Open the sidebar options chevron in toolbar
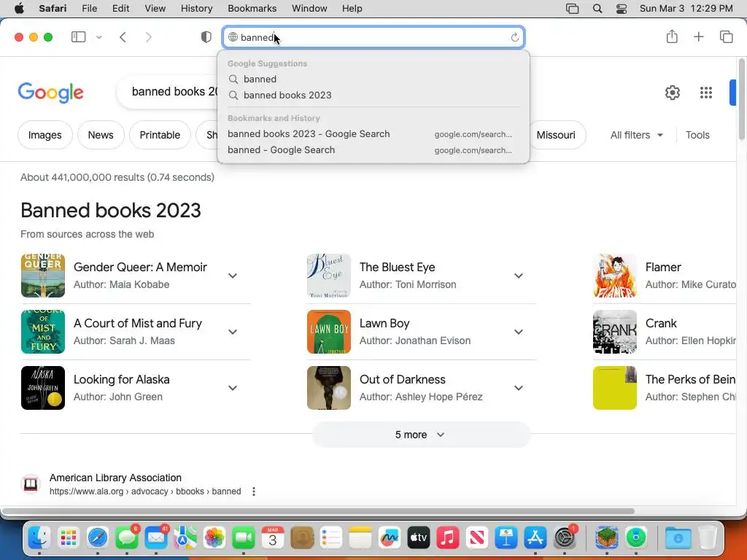 pos(99,37)
